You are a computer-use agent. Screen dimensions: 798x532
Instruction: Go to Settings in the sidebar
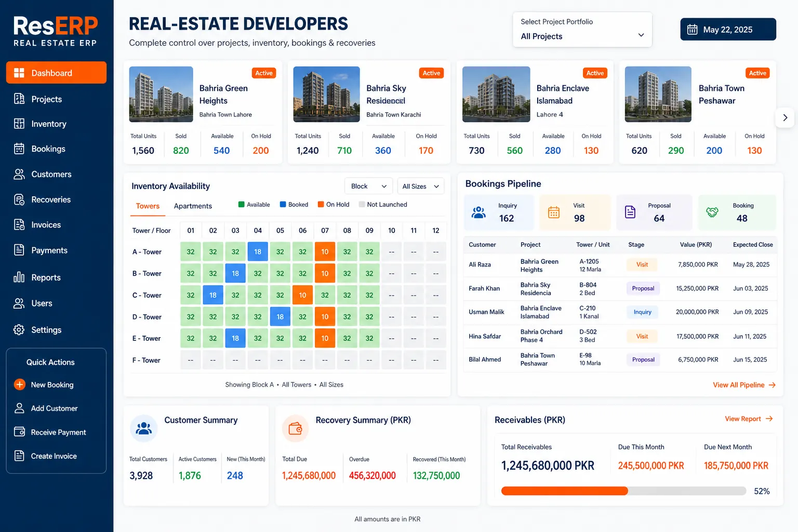pos(56,330)
